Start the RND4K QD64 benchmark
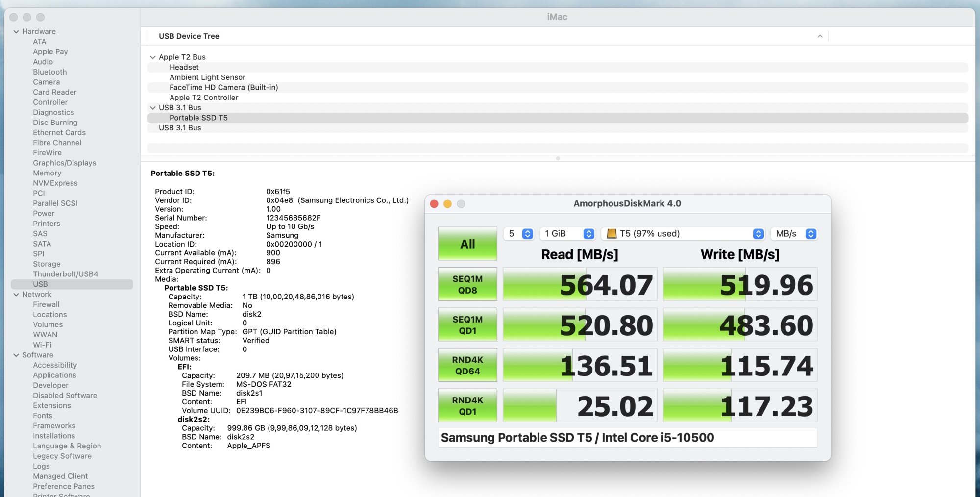The width and height of the screenshot is (980, 497). pos(467,365)
